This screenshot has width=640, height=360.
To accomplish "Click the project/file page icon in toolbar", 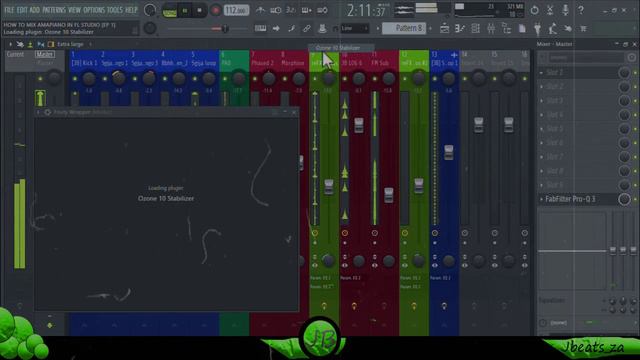I will pos(522,29).
